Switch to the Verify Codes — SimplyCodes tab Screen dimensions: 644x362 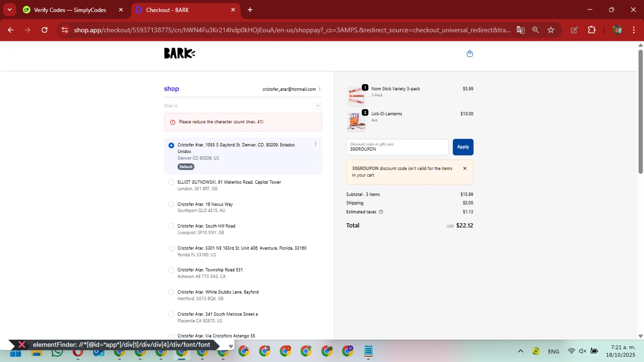click(x=70, y=10)
